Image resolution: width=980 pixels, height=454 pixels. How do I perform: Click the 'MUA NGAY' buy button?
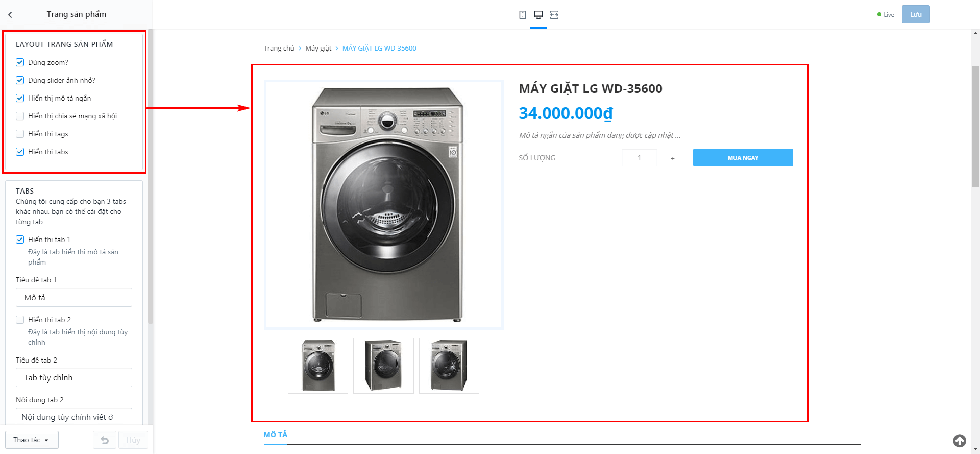(743, 158)
